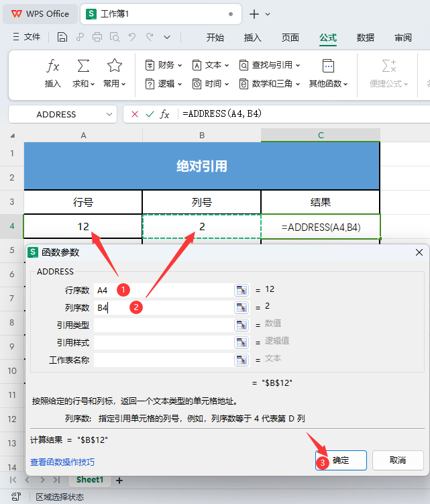430x504 pixels.
Task: Click the fx icon in formula bar
Action: (x=164, y=114)
